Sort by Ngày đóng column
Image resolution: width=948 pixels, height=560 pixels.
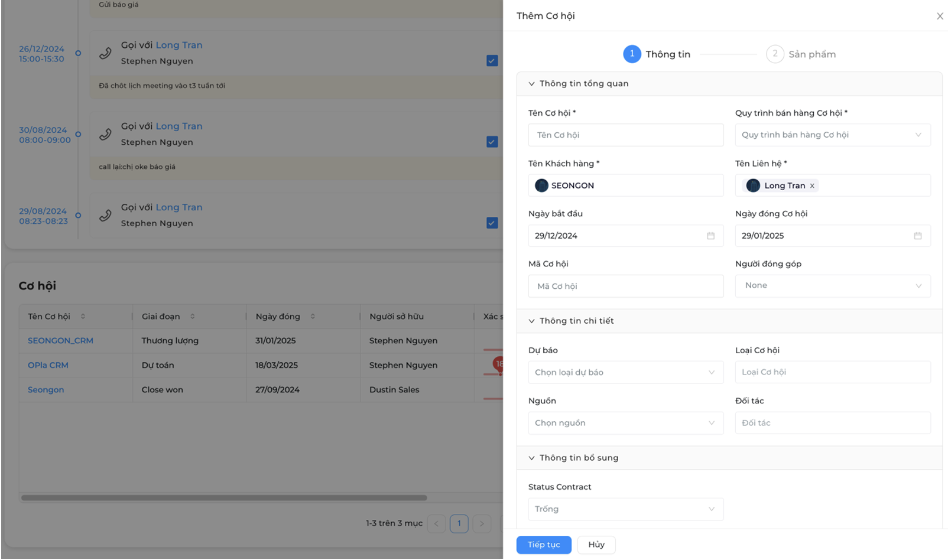coord(313,317)
